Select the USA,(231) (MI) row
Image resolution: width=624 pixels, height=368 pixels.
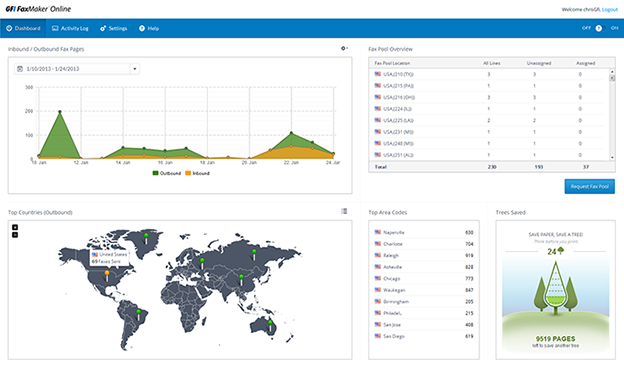tap(489, 132)
